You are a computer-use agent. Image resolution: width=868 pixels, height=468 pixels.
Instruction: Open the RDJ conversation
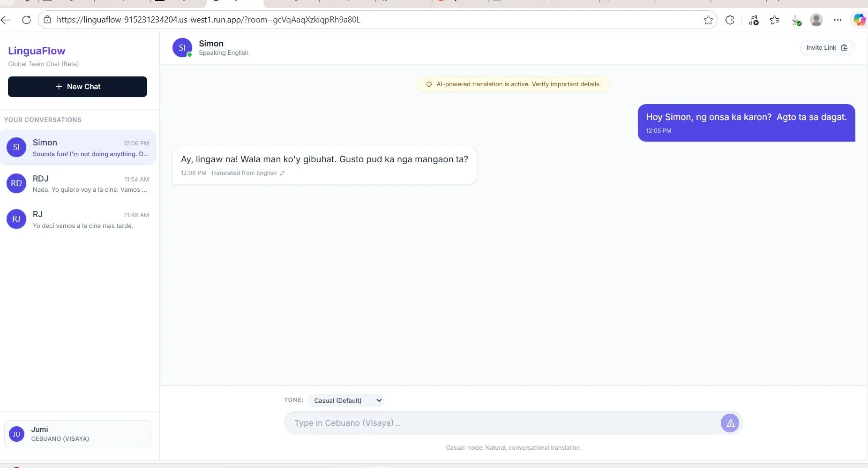click(78, 183)
